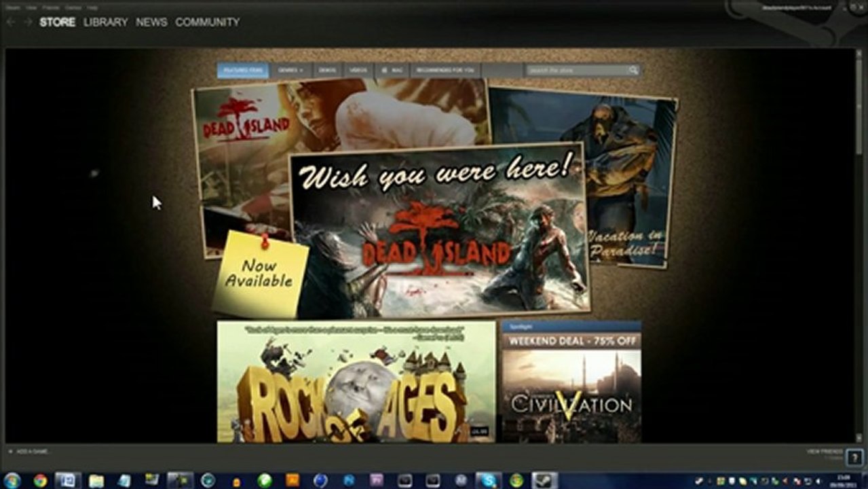
Task: Go back with the left arrow
Action: click(x=11, y=22)
